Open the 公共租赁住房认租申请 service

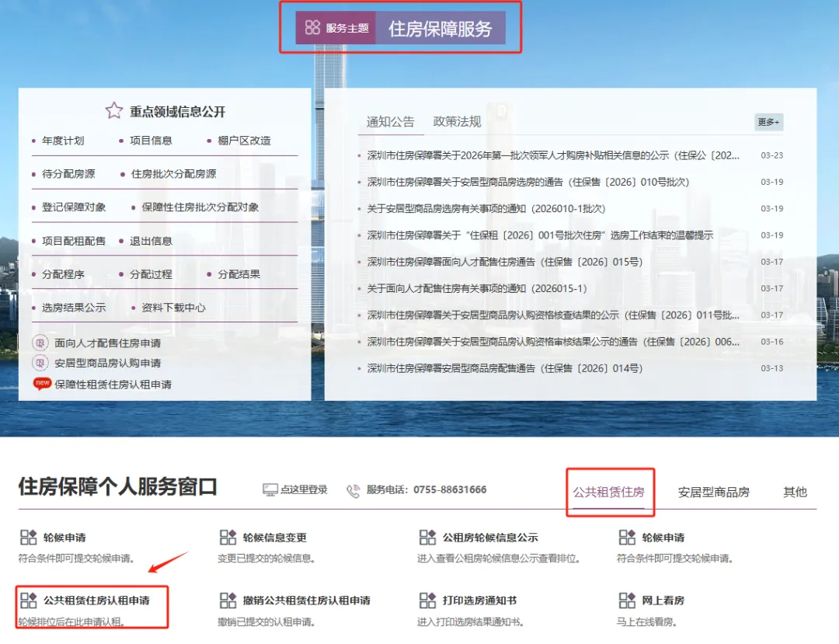96,600
